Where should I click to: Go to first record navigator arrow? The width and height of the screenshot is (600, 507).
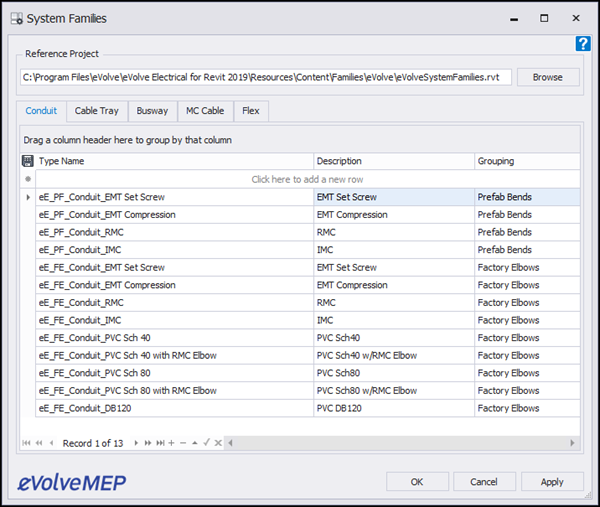click(x=26, y=443)
